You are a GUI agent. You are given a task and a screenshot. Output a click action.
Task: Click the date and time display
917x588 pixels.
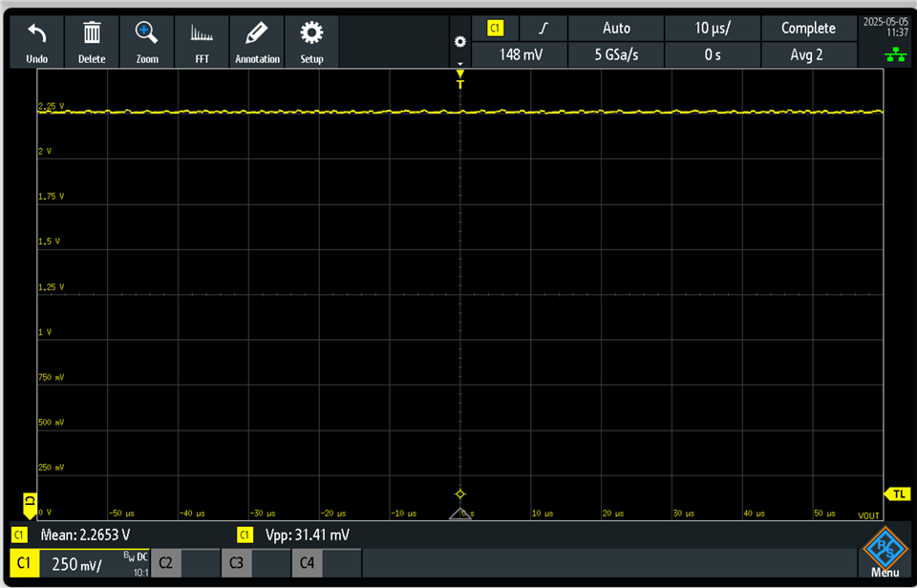tap(885, 27)
